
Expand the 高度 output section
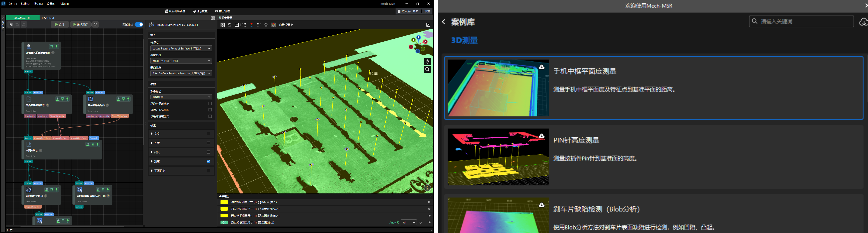click(x=152, y=153)
